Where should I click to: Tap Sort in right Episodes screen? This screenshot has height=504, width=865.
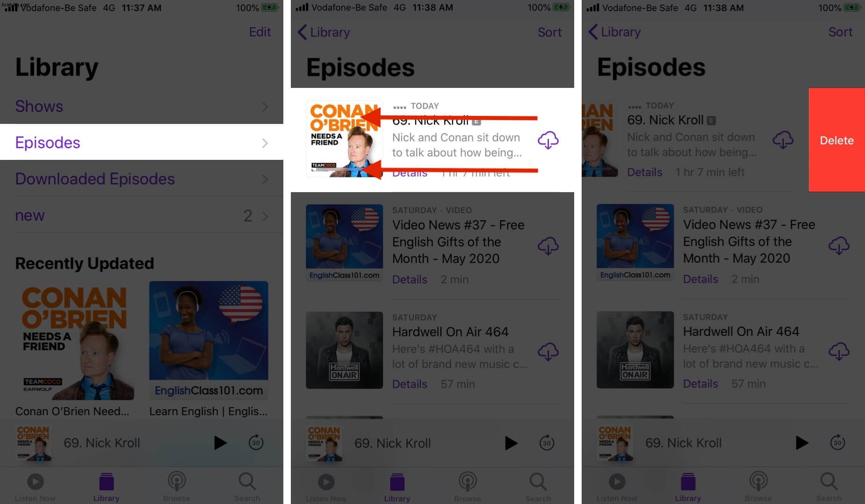pyautogui.click(x=840, y=32)
